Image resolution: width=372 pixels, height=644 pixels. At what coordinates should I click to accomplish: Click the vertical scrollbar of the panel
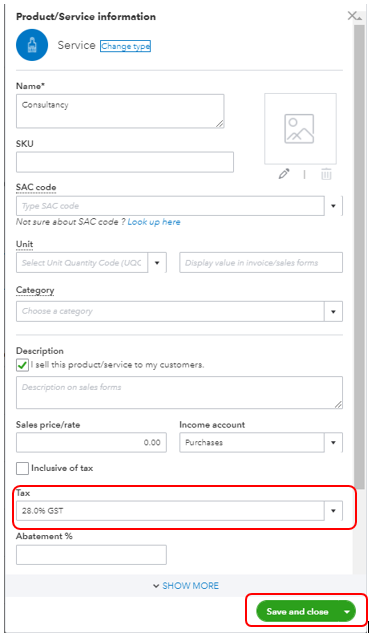click(359, 257)
